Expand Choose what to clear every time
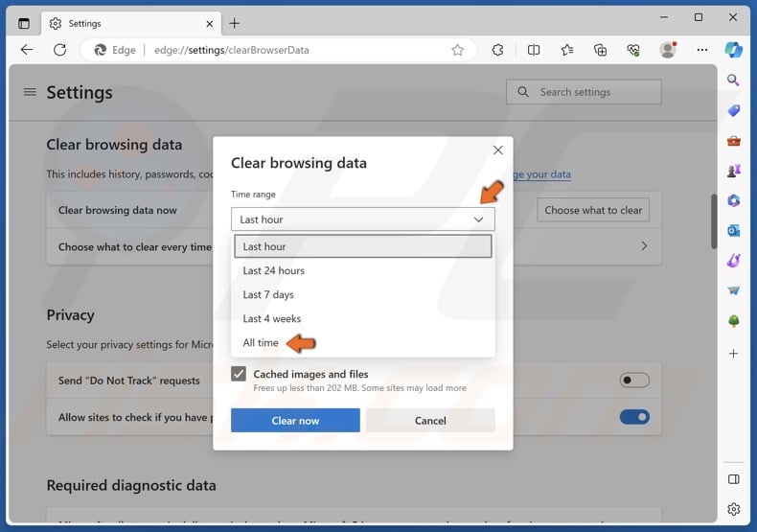This screenshot has width=757, height=532. pyautogui.click(x=643, y=246)
